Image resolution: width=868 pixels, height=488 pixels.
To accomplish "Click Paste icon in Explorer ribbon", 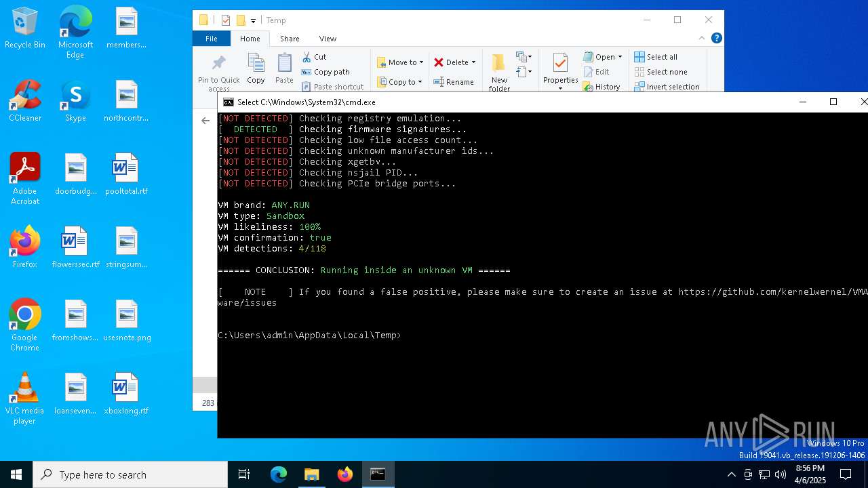I will 284,68.
